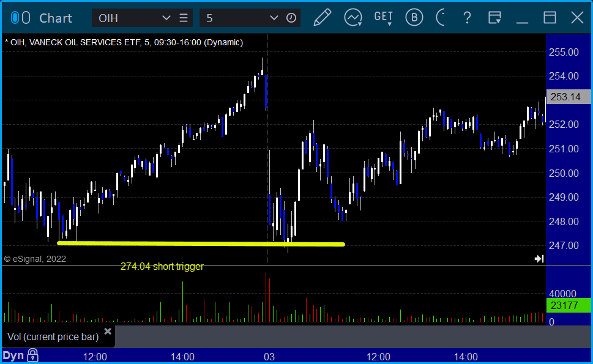The height and width of the screenshot is (364, 593).
Task: Click the 255.00 price axis label
Action: (564, 52)
